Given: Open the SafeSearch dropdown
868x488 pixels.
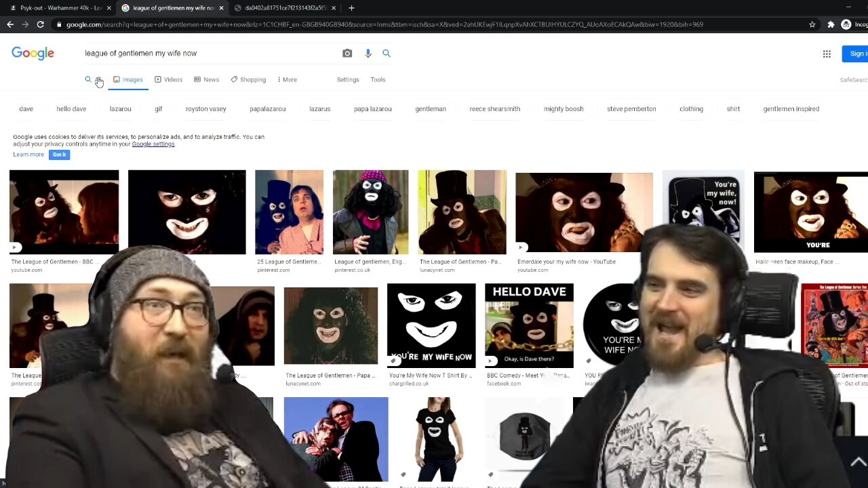Looking at the screenshot, I should point(854,80).
